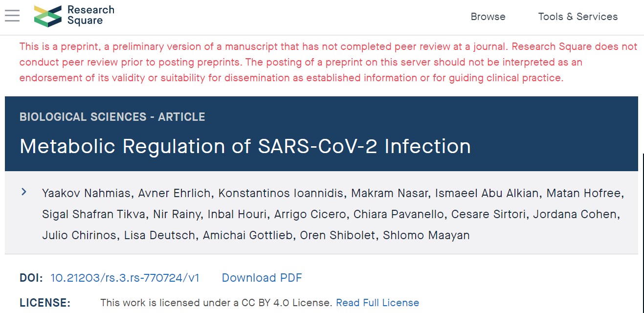The image size is (644, 313).
Task: Click author Matan Hofree
Action: (584, 193)
